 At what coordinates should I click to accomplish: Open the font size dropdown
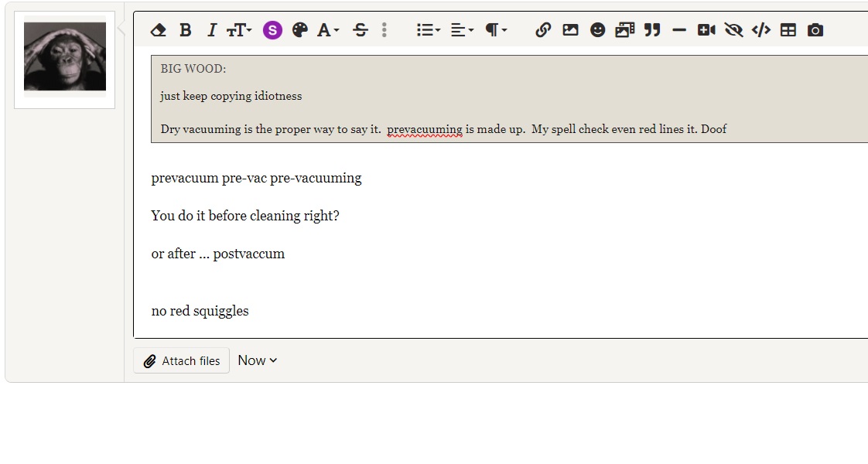pyautogui.click(x=239, y=30)
